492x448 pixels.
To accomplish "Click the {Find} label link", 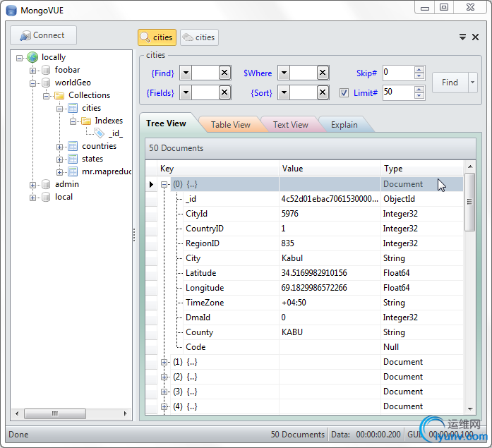I will click(x=162, y=73).
